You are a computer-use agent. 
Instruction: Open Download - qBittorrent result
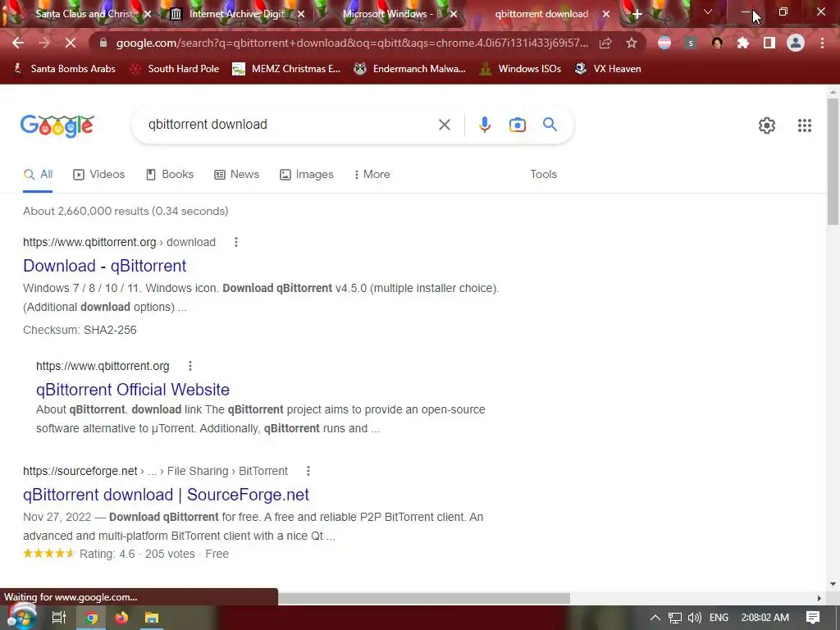coord(104,266)
